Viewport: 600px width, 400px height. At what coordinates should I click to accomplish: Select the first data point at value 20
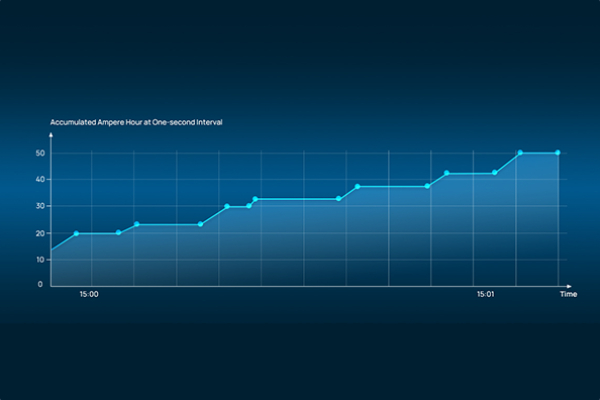tap(76, 233)
